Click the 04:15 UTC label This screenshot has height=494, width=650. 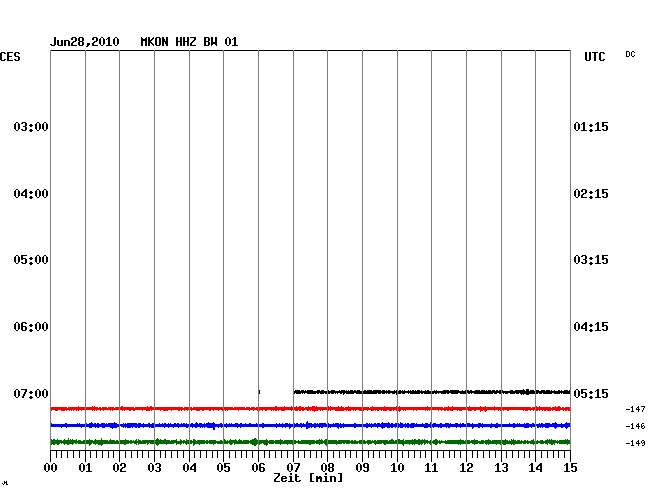(x=591, y=327)
